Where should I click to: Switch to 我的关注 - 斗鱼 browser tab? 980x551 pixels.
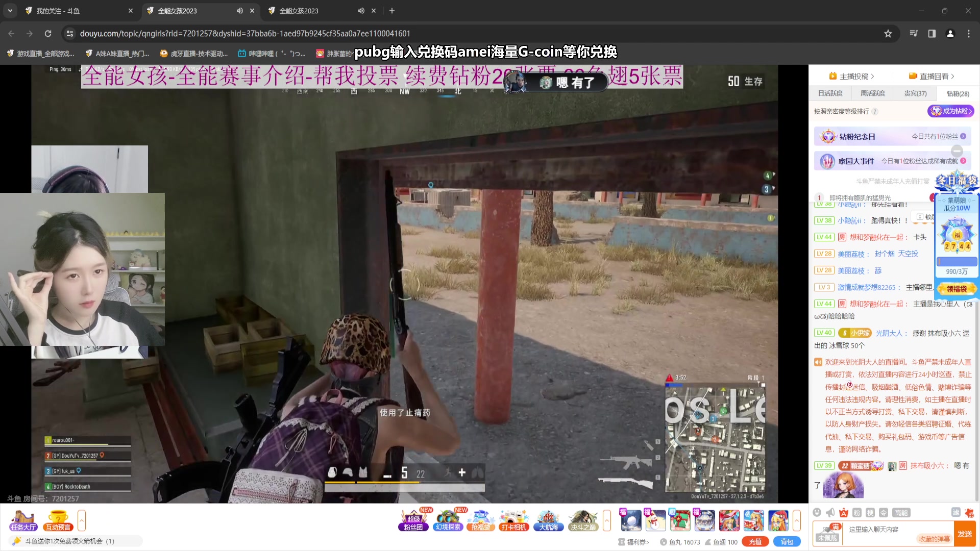coord(79,11)
